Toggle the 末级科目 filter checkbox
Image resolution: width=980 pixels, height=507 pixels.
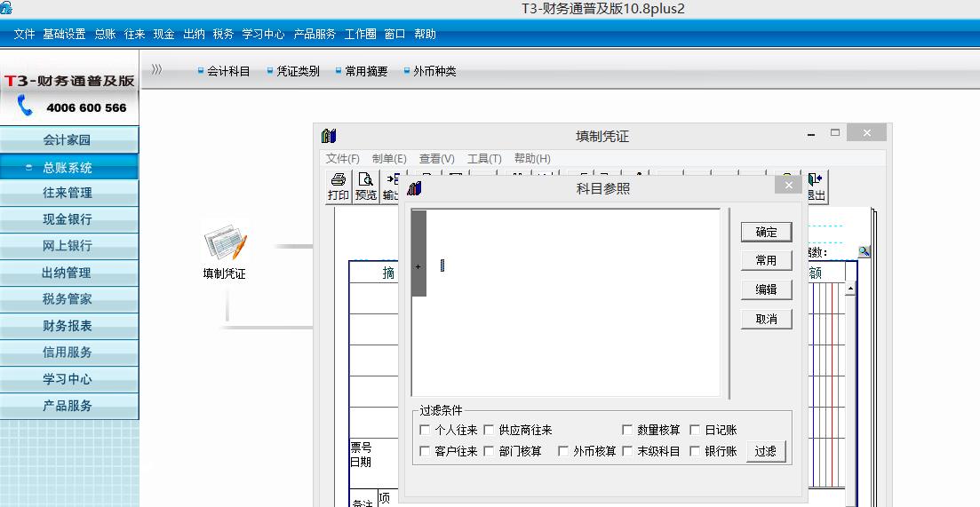(627, 451)
